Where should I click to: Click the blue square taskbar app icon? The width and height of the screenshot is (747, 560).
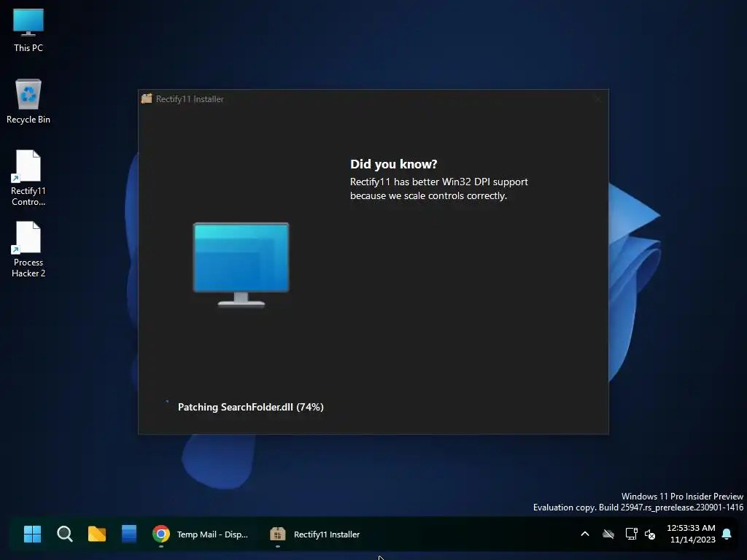(128, 534)
